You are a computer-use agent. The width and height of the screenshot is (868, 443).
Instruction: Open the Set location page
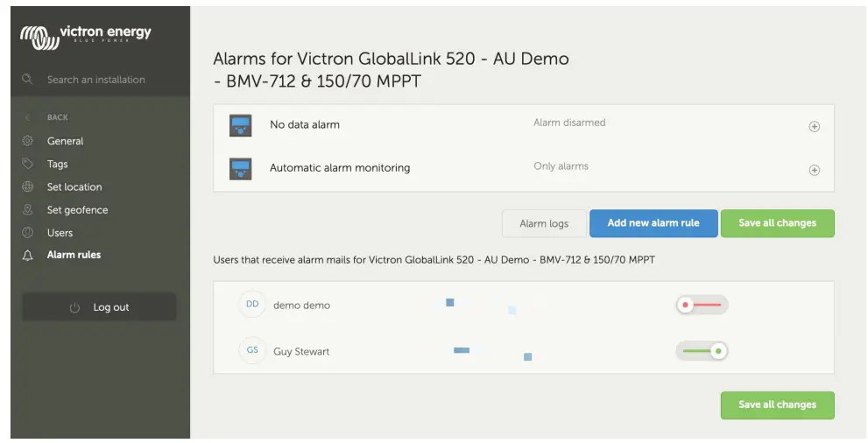click(x=74, y=186)
